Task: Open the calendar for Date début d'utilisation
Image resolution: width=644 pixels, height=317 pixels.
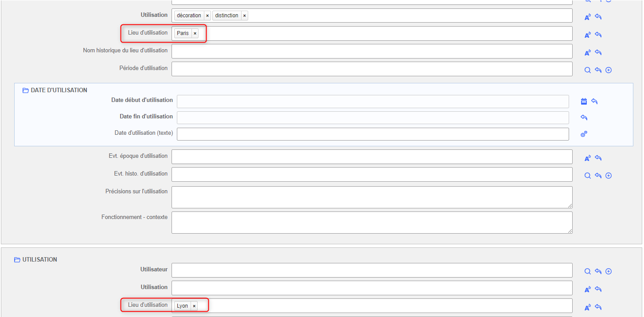Action: click(584, 102)
